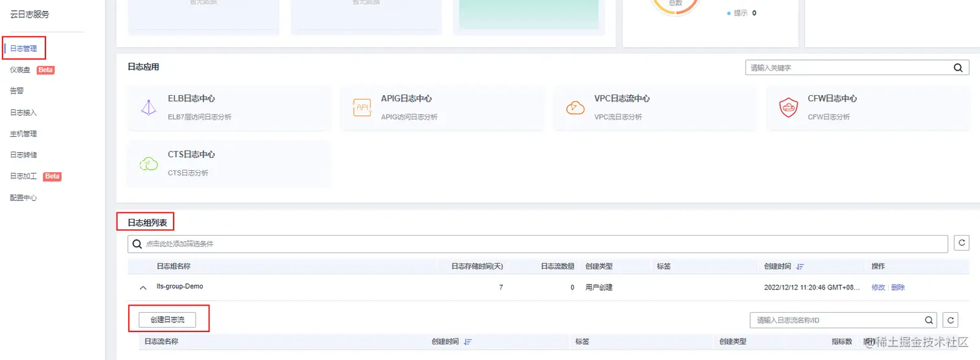Viewport: 980px width, 360px height.
Task: Click the VPC流日志分析 description
Action: [x=618, y=117]
